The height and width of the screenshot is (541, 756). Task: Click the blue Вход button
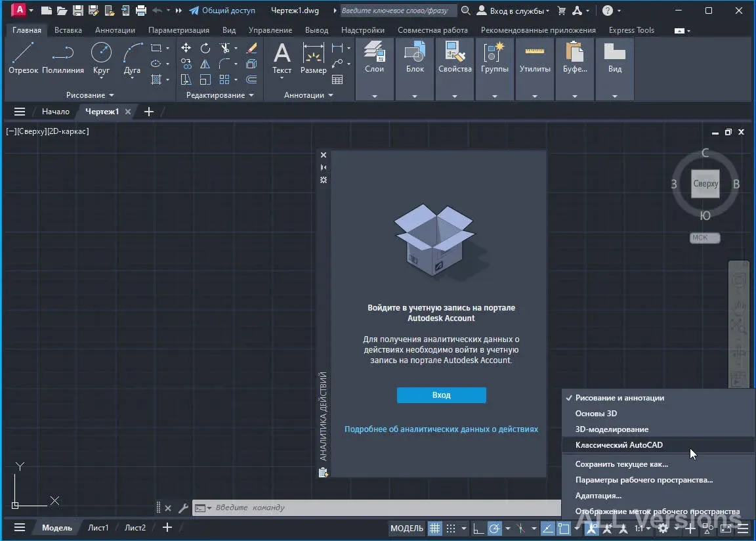pos(441,395)
